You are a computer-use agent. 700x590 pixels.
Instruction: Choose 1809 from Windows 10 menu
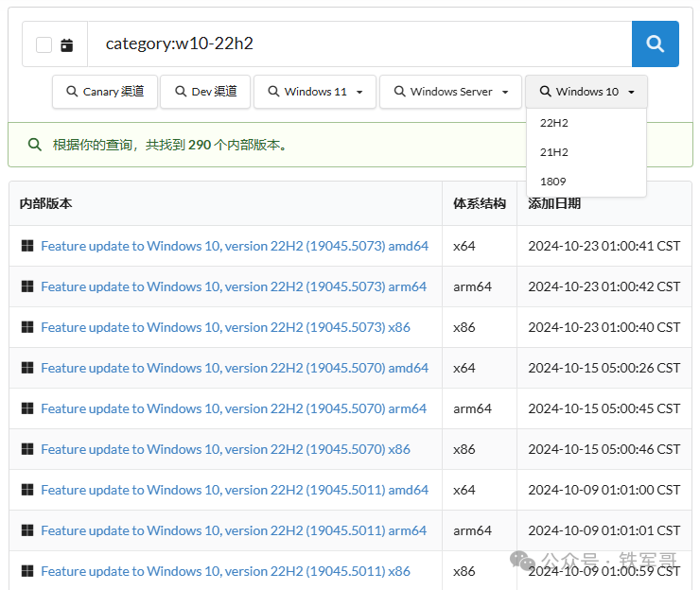tap(586, 182)
